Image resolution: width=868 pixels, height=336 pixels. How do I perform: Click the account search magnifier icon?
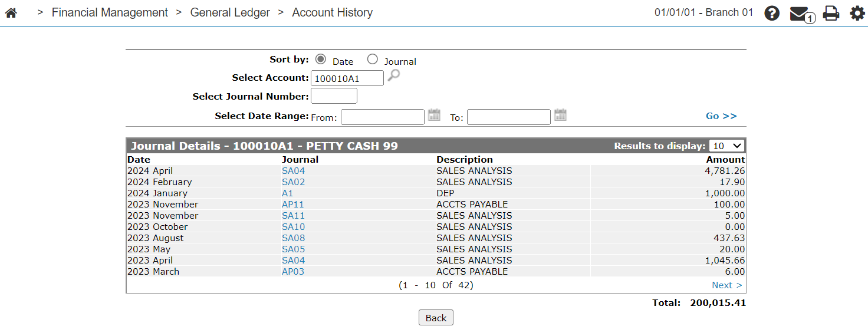393,75
